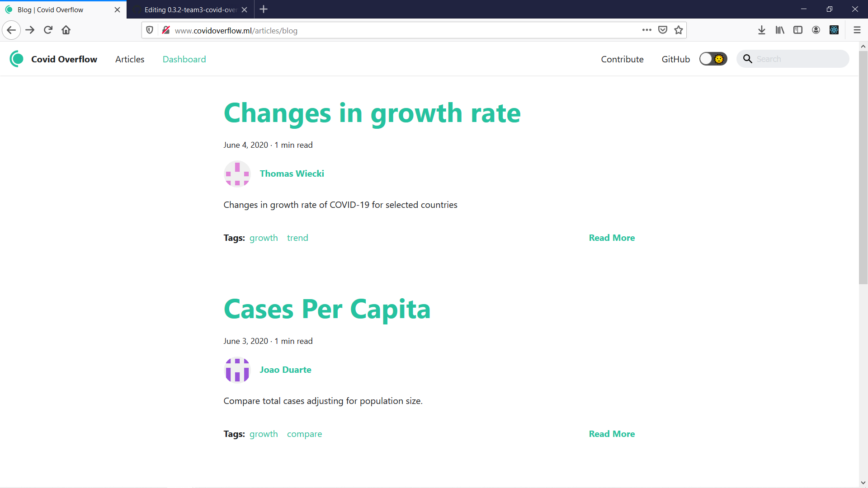Screen dimensions: 868x488
Task: Switch to Editing 0.3.2-team3-covid tab
Action: (190, 9)
